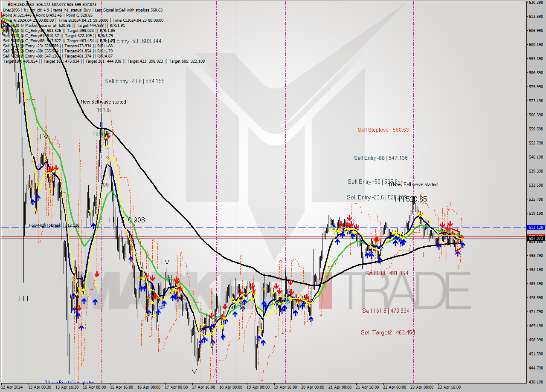Click 559.590 on the price axis
The image size is (546, 392).
[x=535, y=129]
